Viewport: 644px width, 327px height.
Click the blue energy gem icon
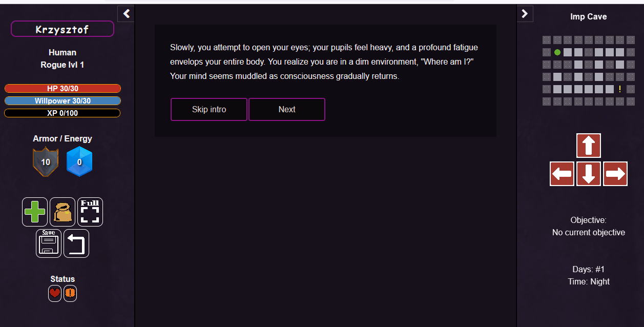(x=79, y=161)
